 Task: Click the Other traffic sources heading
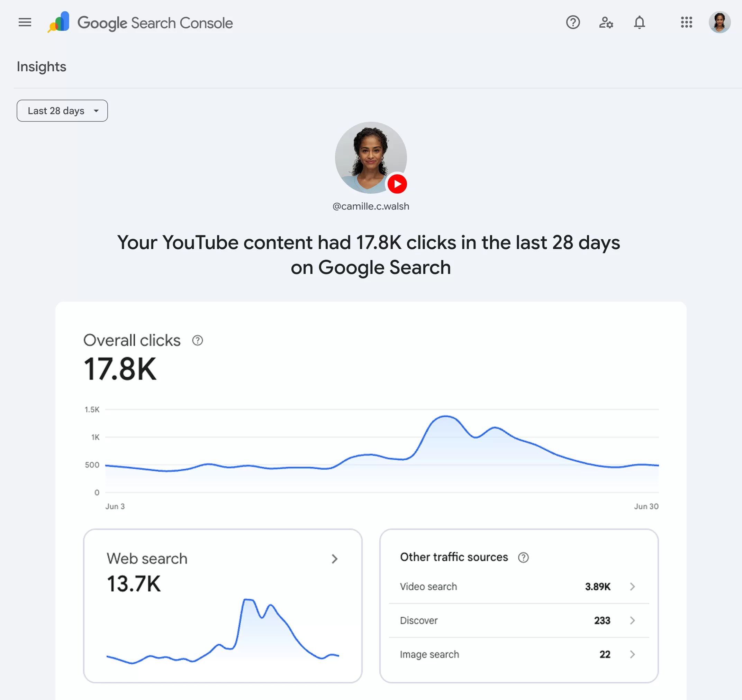pyautogui.click(x=454, y=557)
